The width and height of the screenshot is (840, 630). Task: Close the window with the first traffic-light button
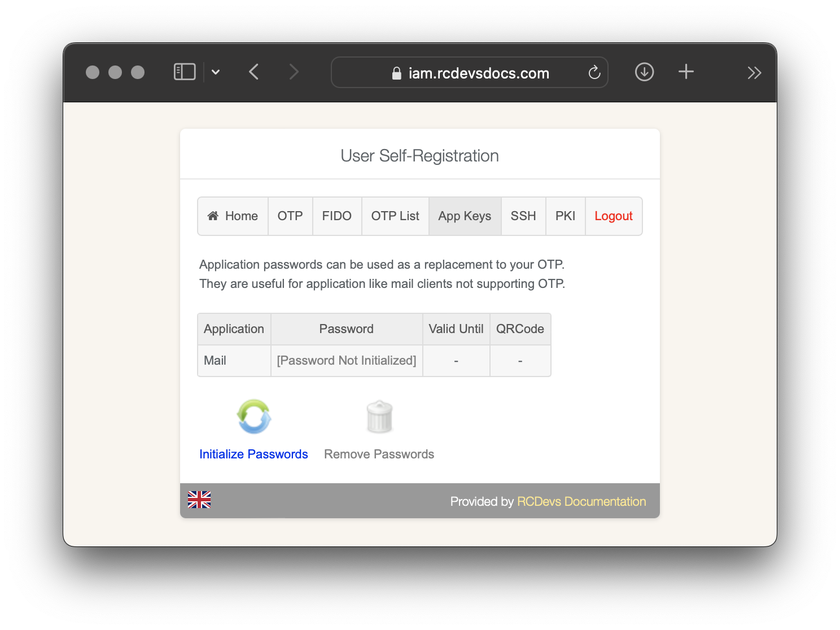(x=93, y=72)
